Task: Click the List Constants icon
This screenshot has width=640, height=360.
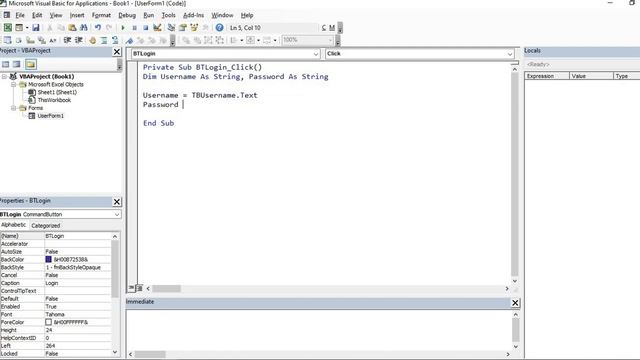Action: point(18,40)
